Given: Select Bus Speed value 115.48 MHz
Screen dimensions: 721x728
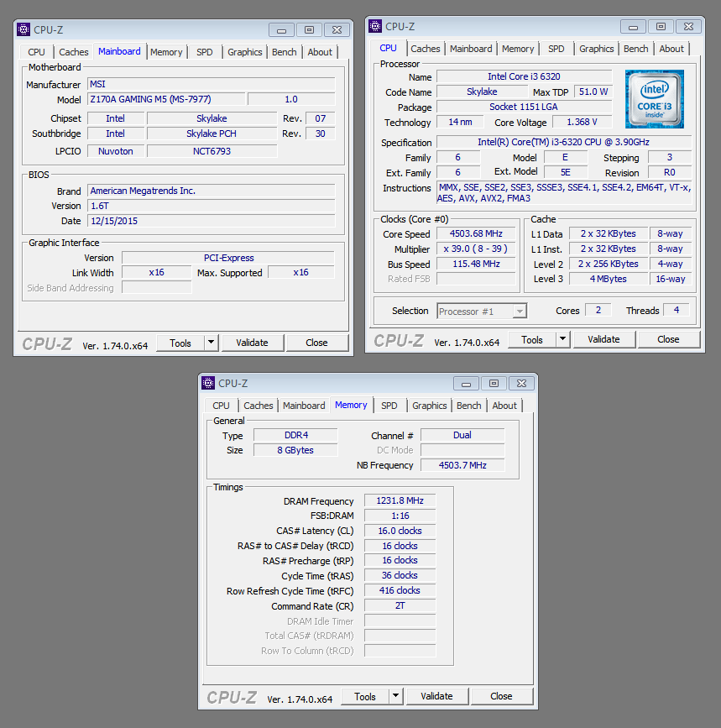Looking at the screenshot, I should 476,264.
